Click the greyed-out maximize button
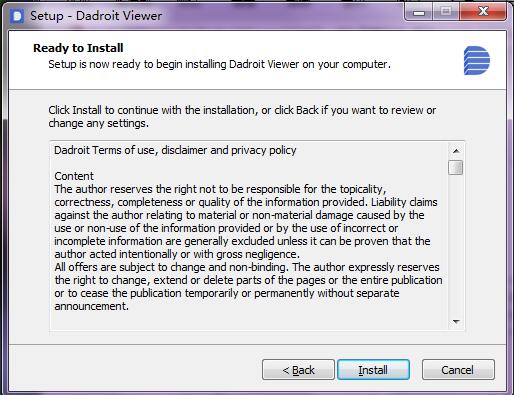Screen dimensions: 514x395 [446, 13]
